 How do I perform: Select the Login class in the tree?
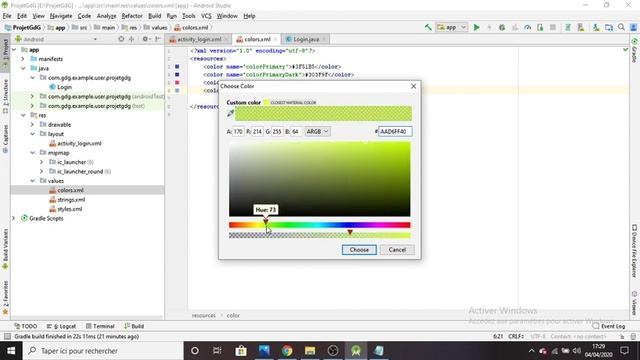tap(64, 87)
